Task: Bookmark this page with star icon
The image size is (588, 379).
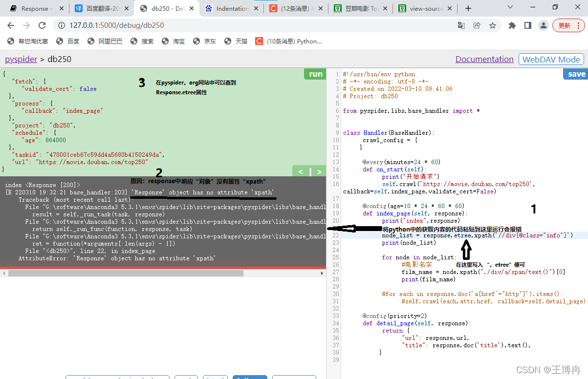Action: pyautogui.click(x=493, y=25)
